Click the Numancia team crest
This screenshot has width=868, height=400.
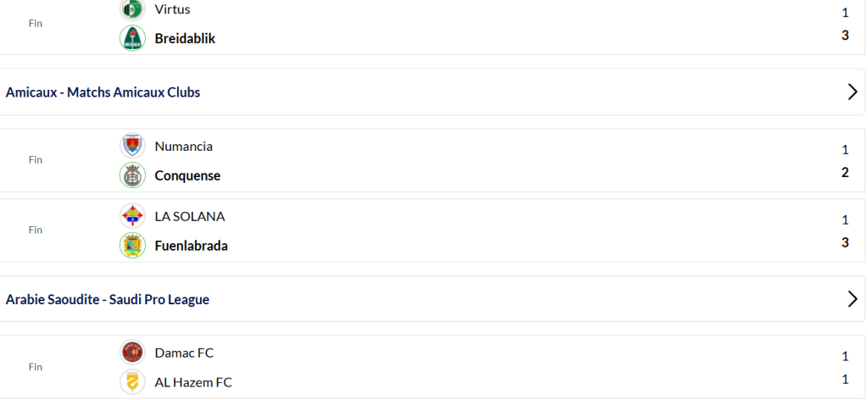tap(132, 146)
